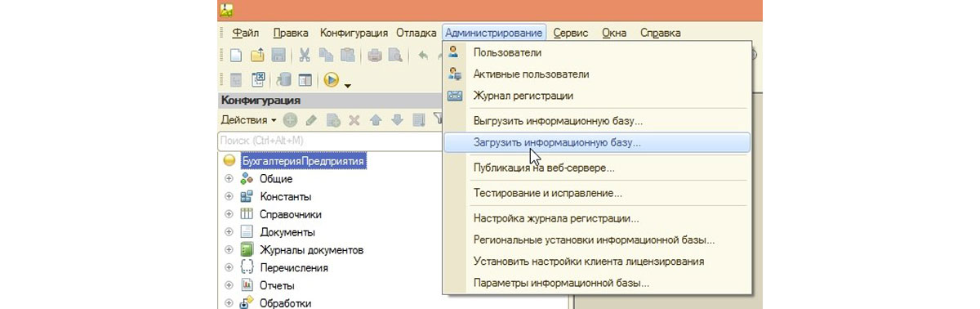Click the Администрирование menu
The width and height of the screenshot is (980, 309).
494,33
